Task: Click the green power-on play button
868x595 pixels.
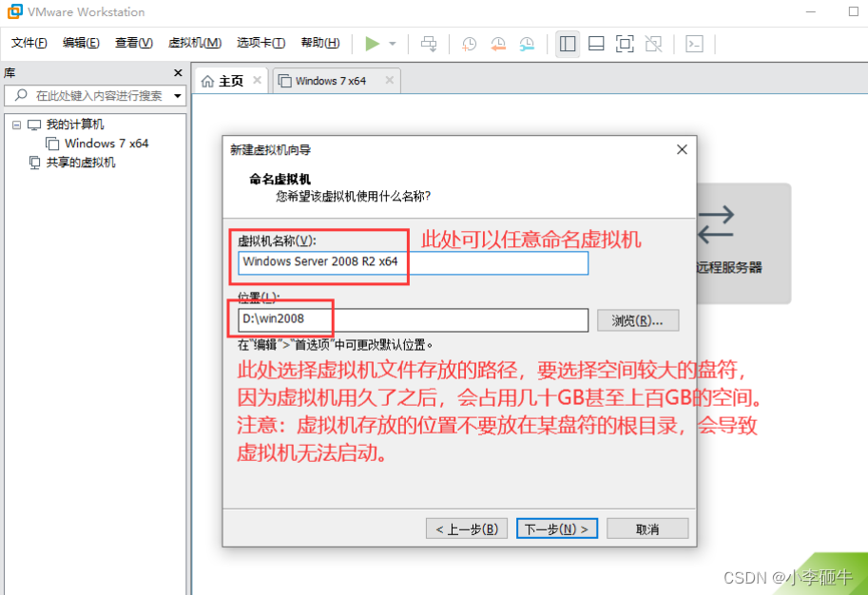Action: pos(372,43)
